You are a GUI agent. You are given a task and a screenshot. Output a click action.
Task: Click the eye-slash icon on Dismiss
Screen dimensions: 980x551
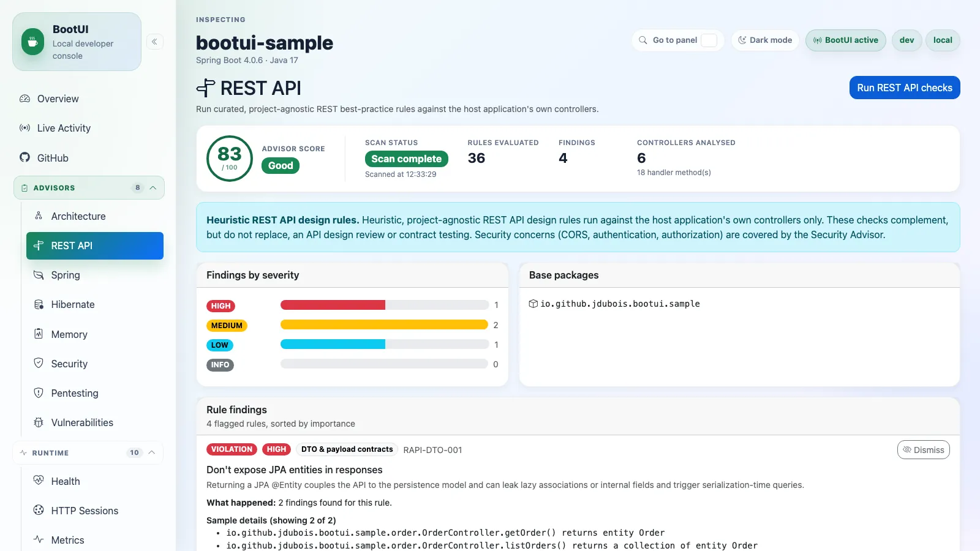click(907, 449)
